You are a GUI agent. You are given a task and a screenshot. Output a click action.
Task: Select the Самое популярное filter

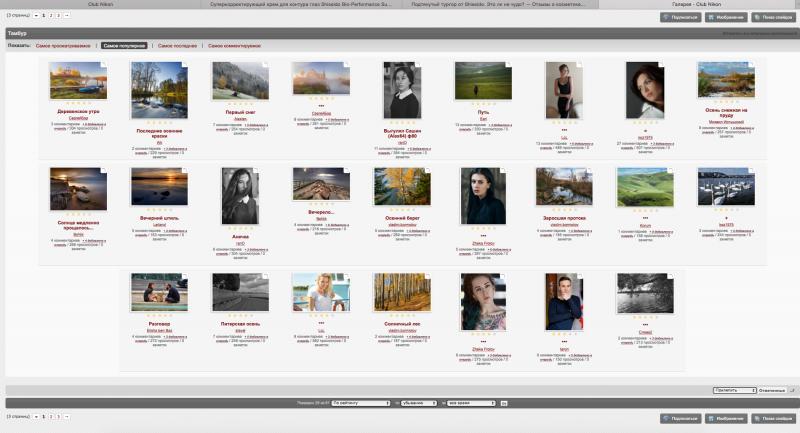coord(124,46)
